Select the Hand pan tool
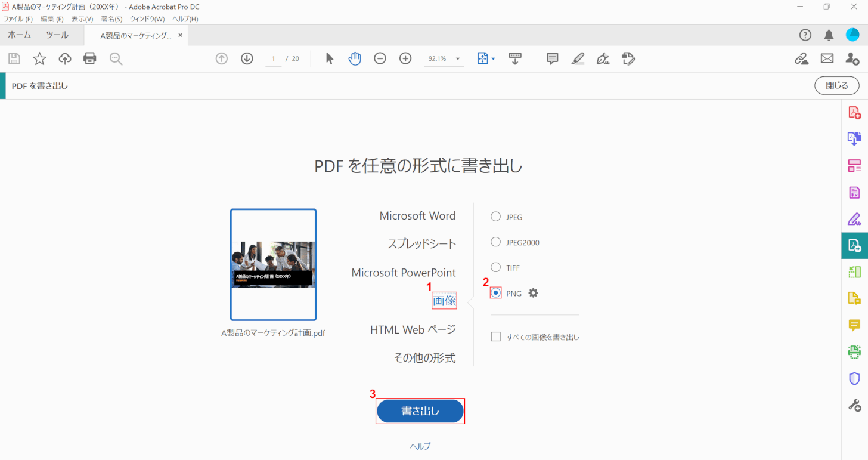This screenshot has width=868, height=460. click(x=355, y=58)
